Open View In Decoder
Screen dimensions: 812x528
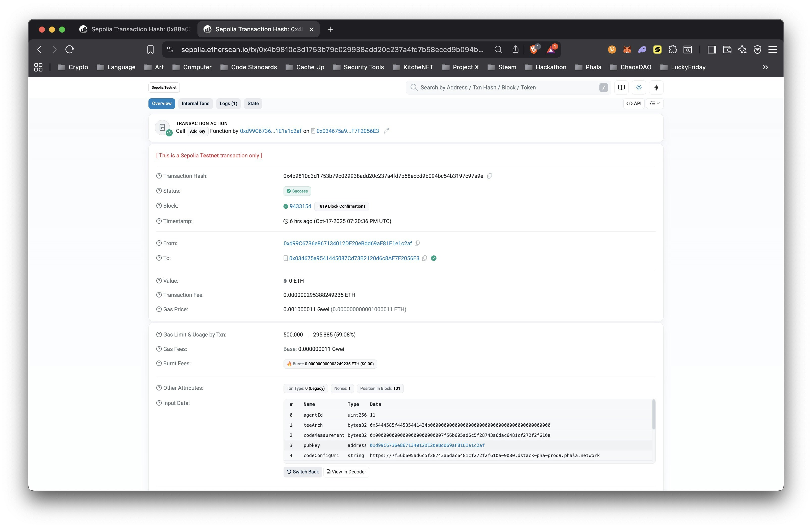coord(346,472)
